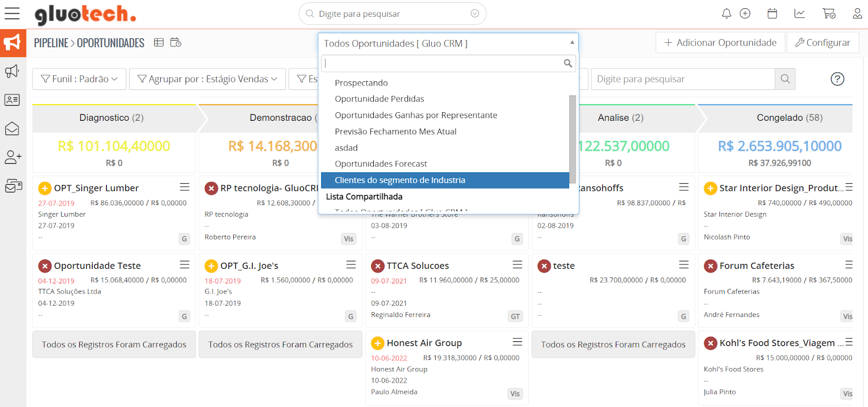Open the add user sidebar icon

(x=12, y=157)
